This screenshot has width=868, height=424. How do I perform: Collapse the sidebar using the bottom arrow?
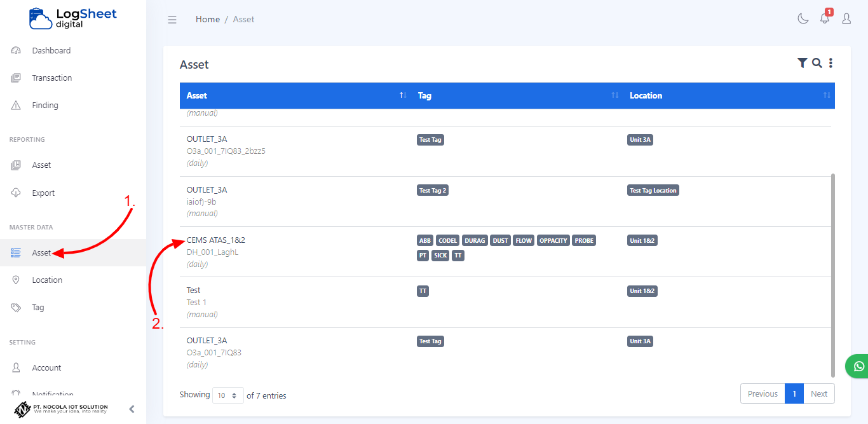(132, 409)
